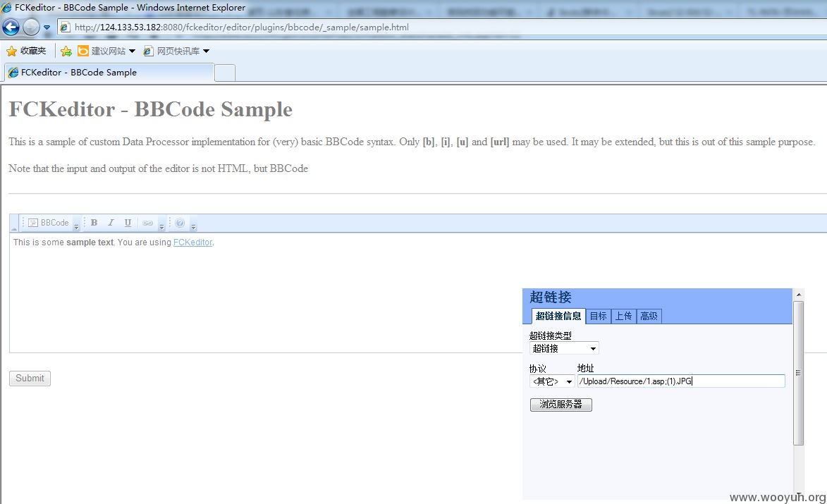
Task: Collapse the editor toolbar handle
Action: pyautogui.click(x=14, y=223)
